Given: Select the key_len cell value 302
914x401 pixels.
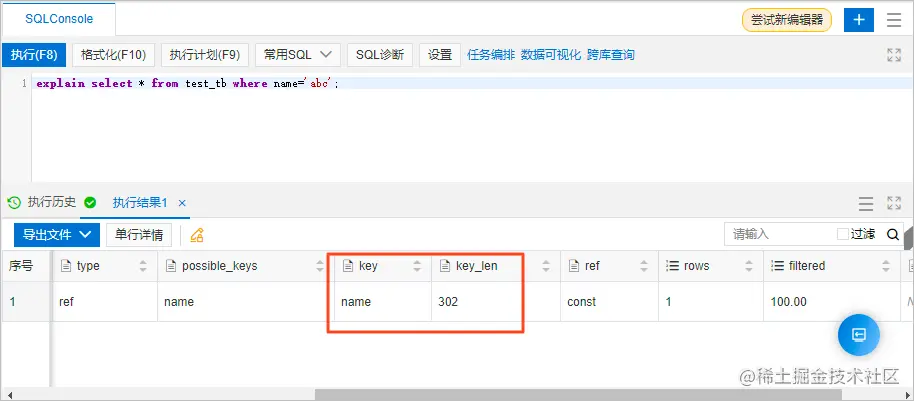Looking at the screenshot, I should click(495, 302).
